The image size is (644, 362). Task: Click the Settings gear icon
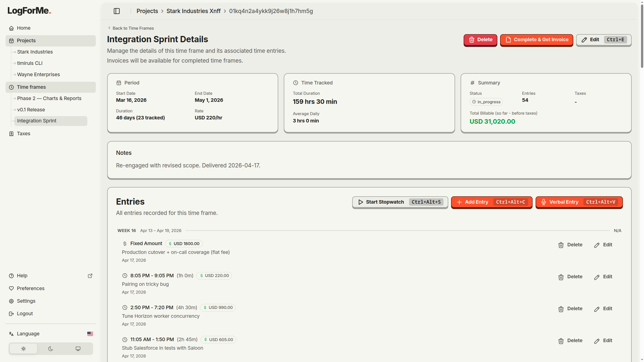coord(11,301)
